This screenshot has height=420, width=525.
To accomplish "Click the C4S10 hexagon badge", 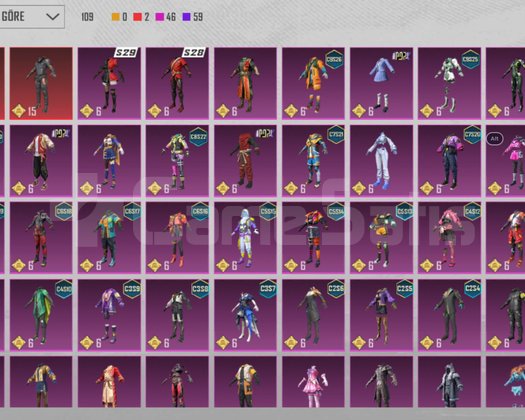I will 64,289.
